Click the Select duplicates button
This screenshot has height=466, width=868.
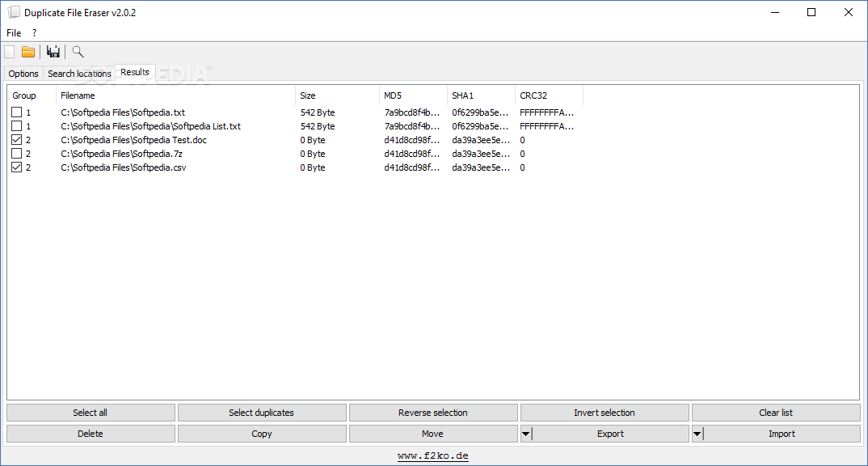click(x=261, y=413)
